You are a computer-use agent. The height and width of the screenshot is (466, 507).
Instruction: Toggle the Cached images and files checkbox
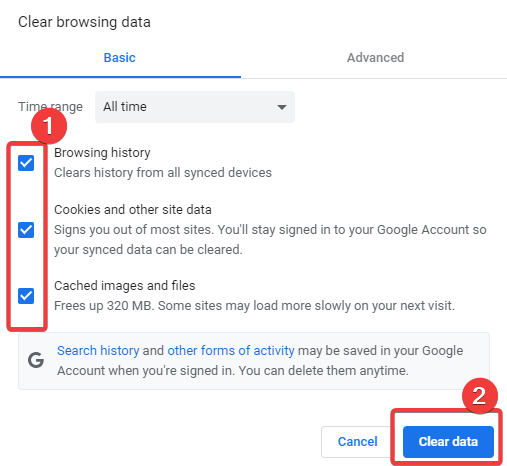coord(26,296)
